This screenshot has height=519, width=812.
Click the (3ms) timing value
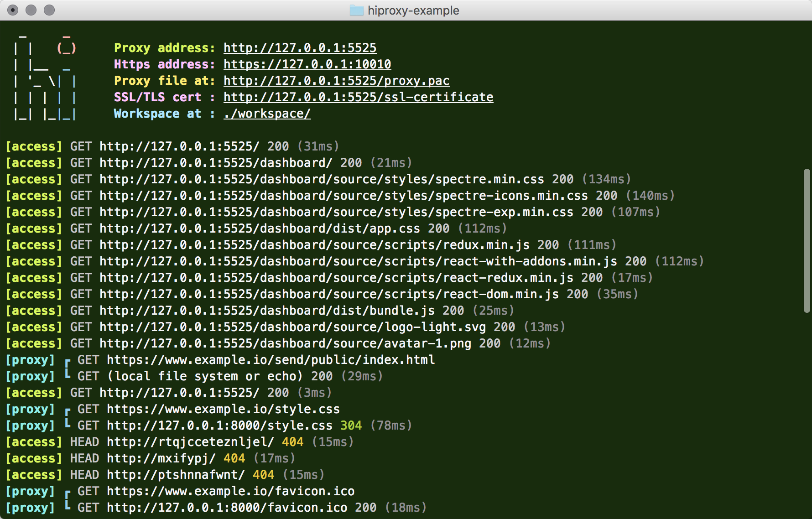coord(315,393)
